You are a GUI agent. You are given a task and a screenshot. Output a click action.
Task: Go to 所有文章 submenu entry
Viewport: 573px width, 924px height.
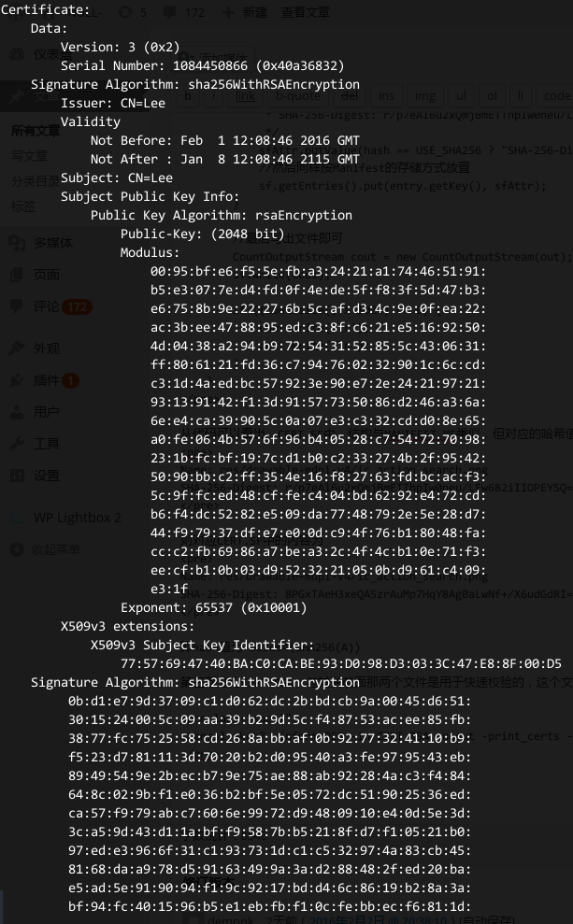point(36,130)
